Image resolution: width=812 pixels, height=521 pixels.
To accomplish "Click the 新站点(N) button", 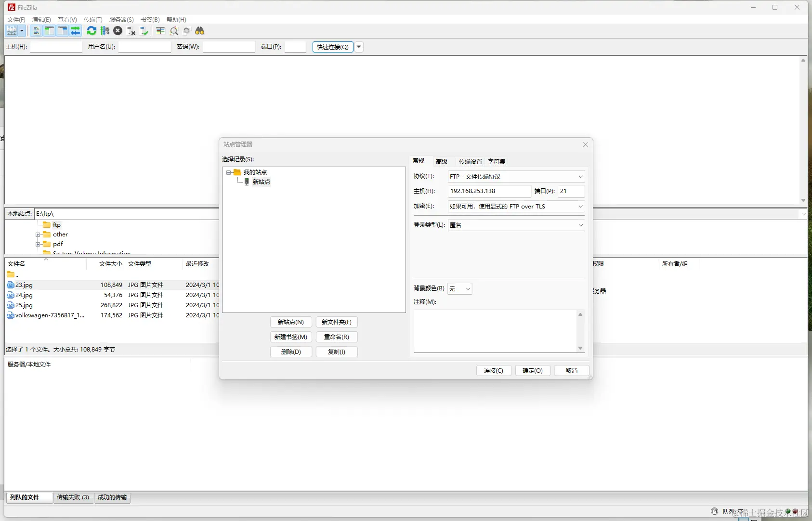I will pyautogui.click(x=291, y=322).
